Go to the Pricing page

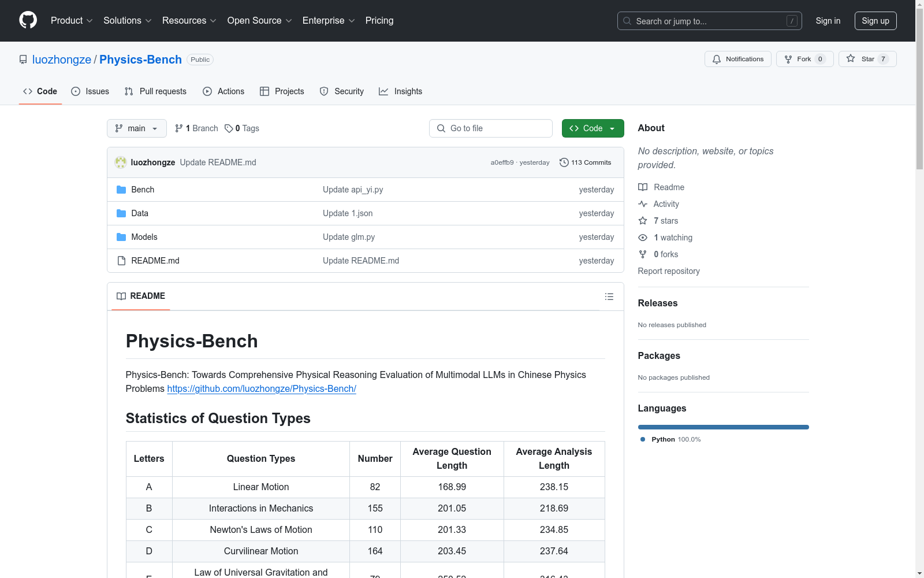click(379, 21)
